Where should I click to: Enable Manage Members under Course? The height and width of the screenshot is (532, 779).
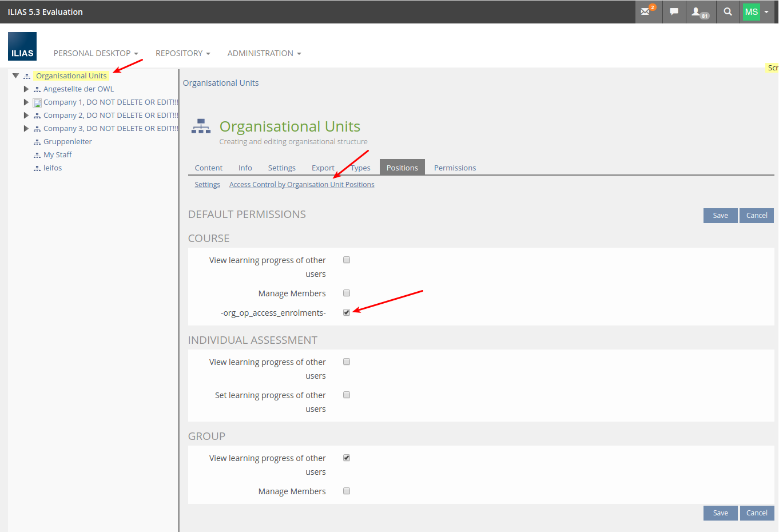347,293
